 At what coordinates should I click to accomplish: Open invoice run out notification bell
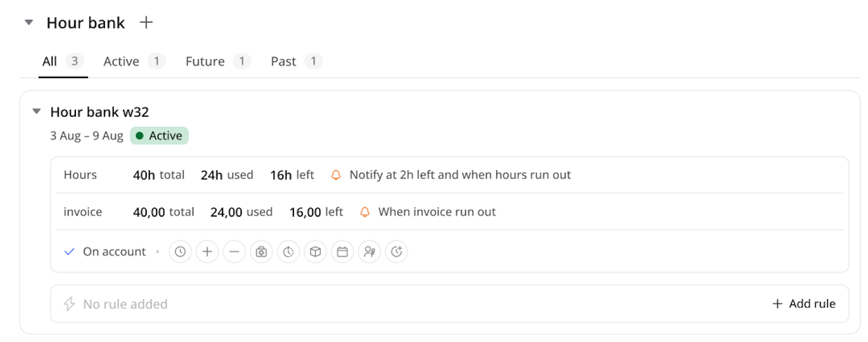click(x=365, y=212)
